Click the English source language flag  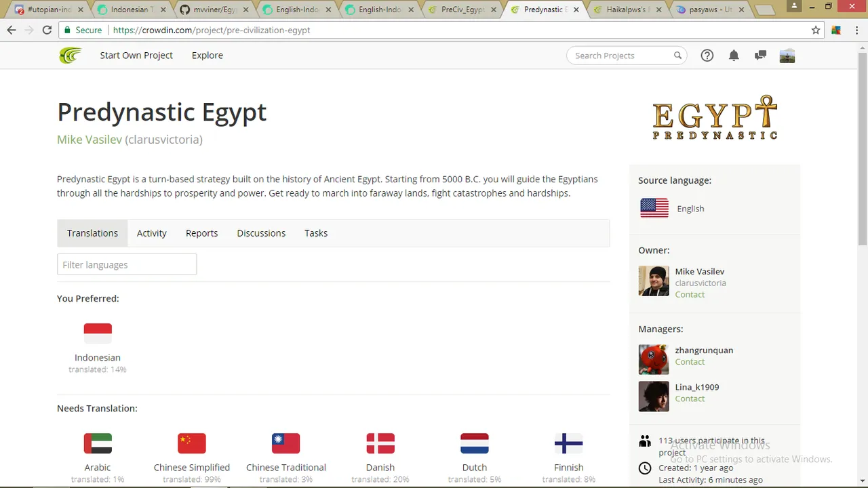[x=654, y=208]
